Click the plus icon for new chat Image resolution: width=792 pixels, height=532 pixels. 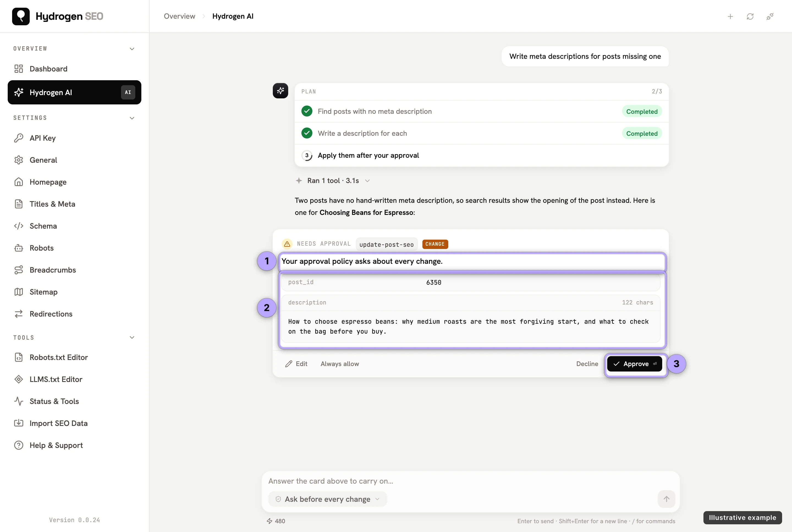click(730, 16)
